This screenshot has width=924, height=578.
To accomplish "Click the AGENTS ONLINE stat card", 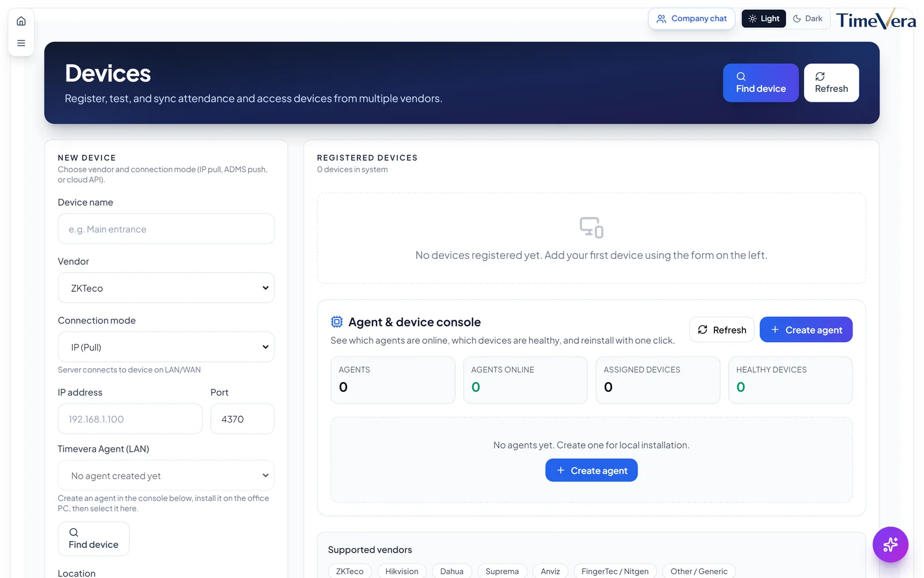I will (x=526, y=380).
